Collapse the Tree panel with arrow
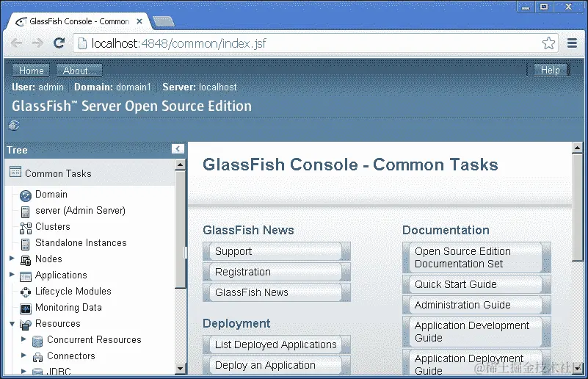The image size is (588, 379). coord(178,148)
